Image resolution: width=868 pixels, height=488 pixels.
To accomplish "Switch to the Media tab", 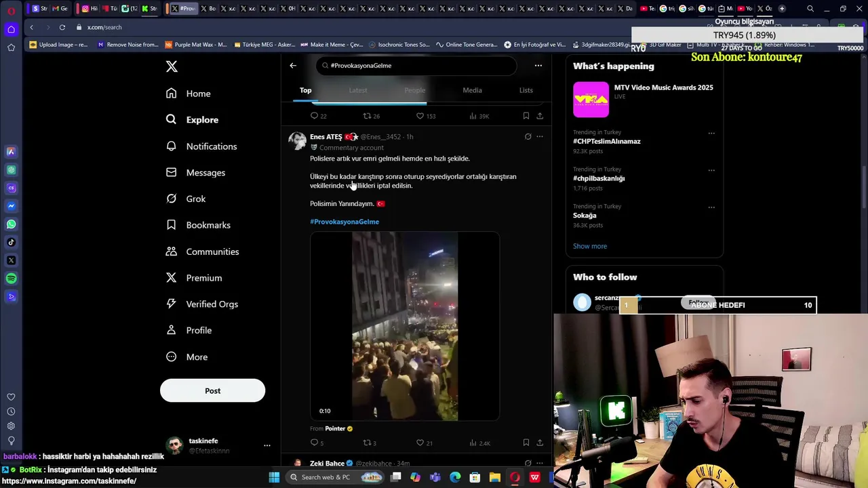I will tap(472, 90).
